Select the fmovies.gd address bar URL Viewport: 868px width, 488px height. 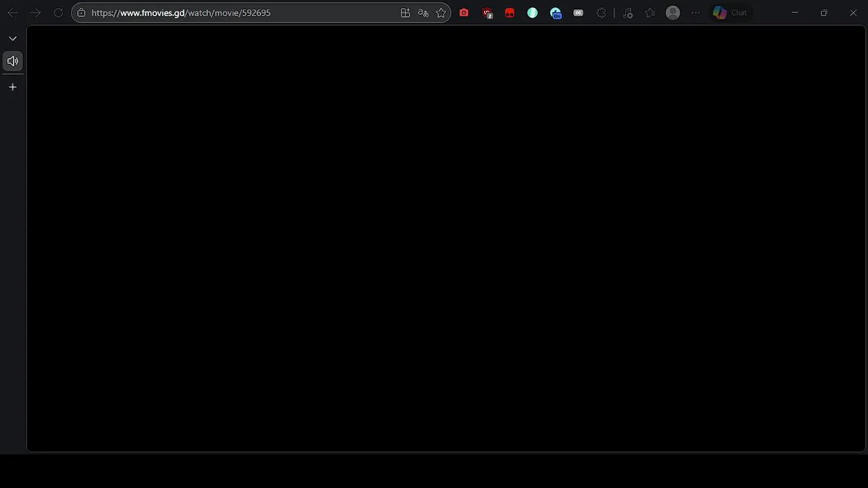tap(181, 13)
